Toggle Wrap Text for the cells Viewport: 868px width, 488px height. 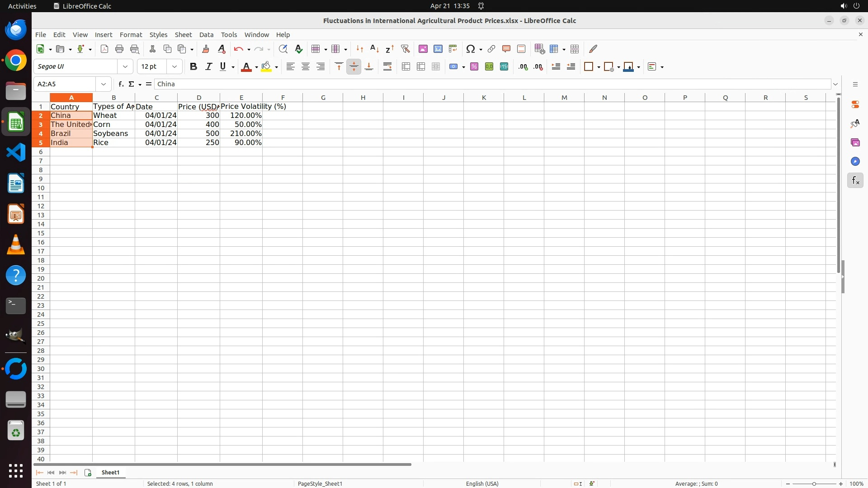(387, 67)
